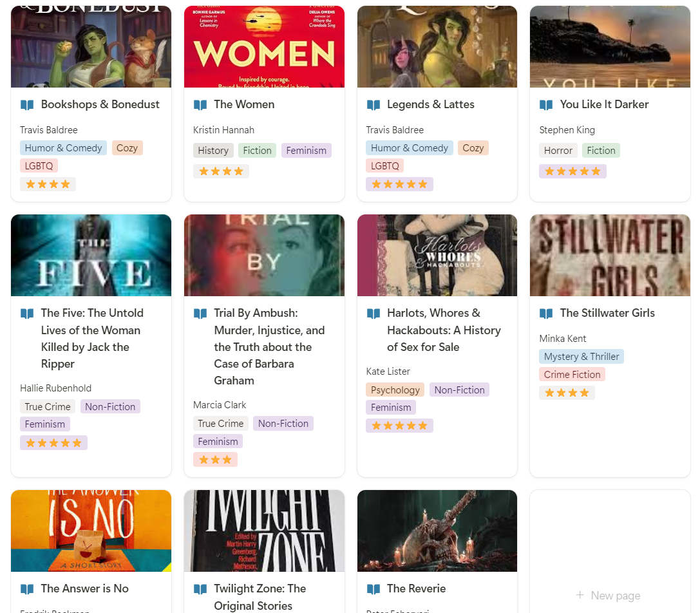Click Non-Fiction tag on Trial By Ambush card
The height and width of the screenshot is (613, 700).
pos(283,423)
